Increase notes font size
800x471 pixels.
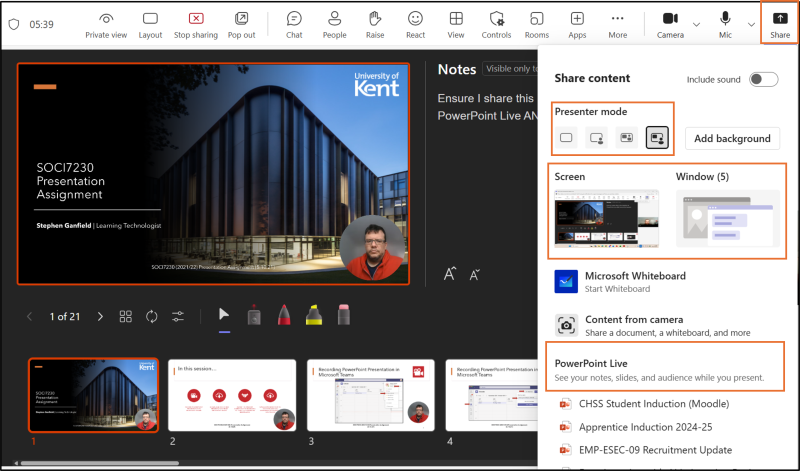[449, 274]
